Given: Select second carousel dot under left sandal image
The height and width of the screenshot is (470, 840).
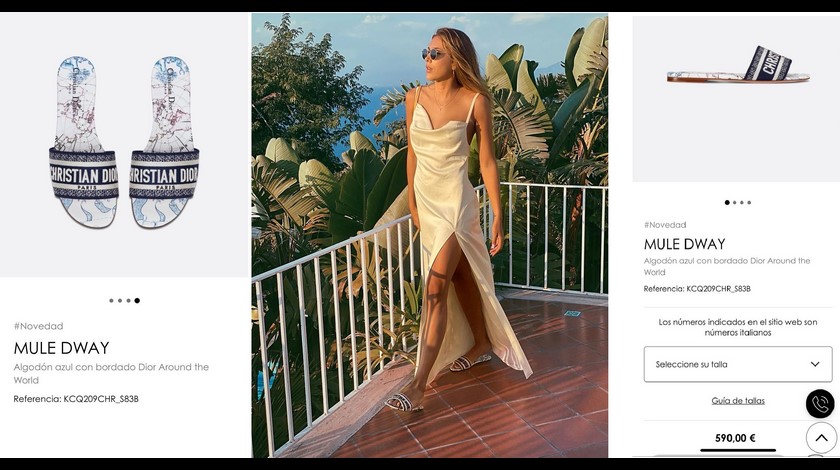Looking at the screenshot, I should (x=120, y=300).
